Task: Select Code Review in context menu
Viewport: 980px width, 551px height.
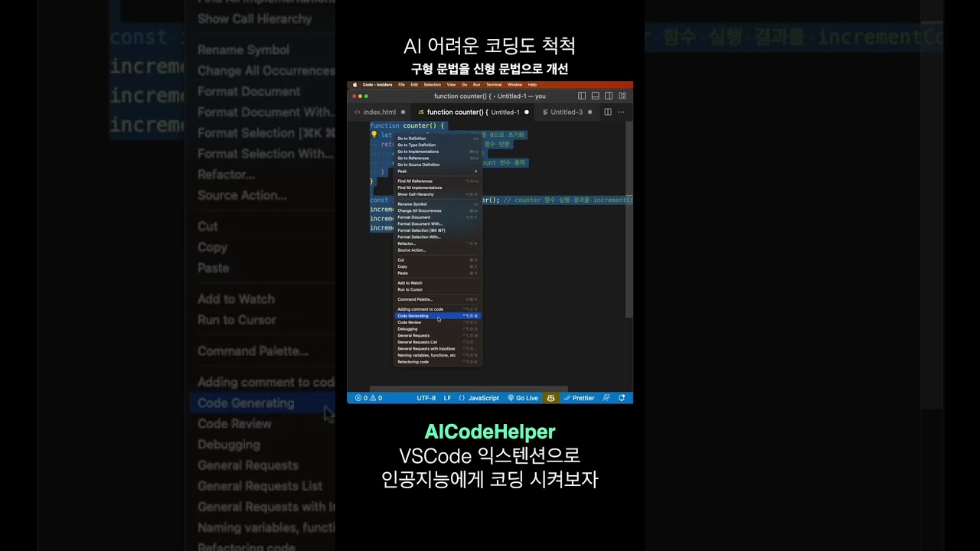Action: pos(437,322)
